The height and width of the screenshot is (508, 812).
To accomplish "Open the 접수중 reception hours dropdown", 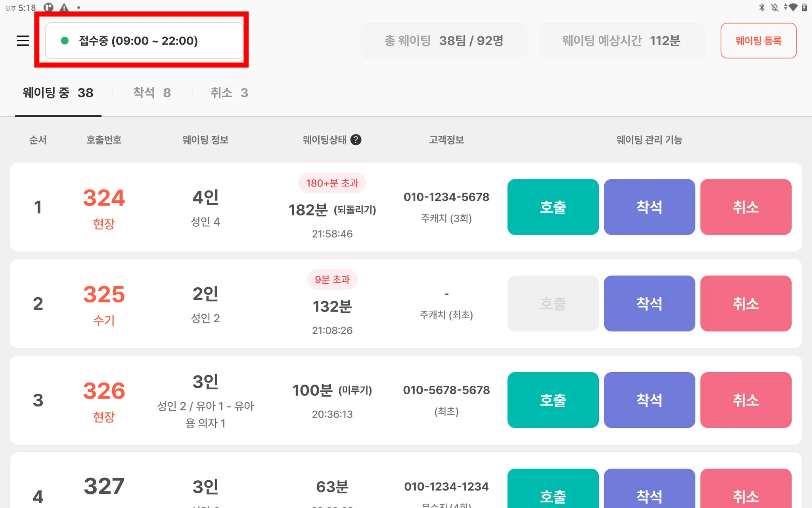I will coord(144,40).
